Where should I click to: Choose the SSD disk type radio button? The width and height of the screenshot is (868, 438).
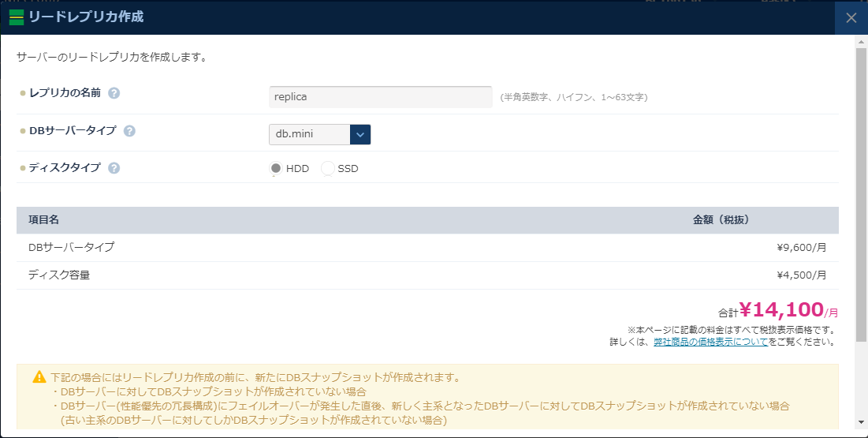tap(328, 168)
